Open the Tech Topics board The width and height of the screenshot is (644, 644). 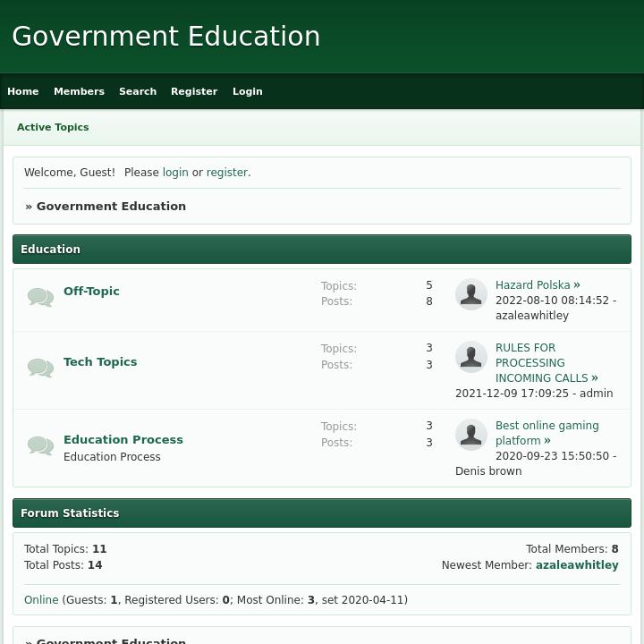pyautogui.click(x=100, y=362)
